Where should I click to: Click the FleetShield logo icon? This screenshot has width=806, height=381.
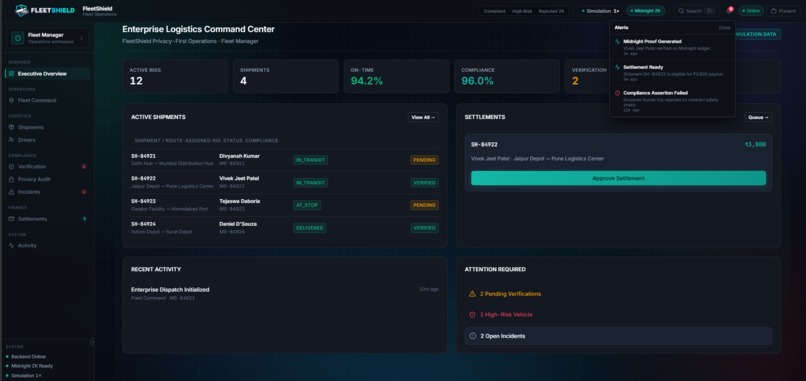click(22, 10)
